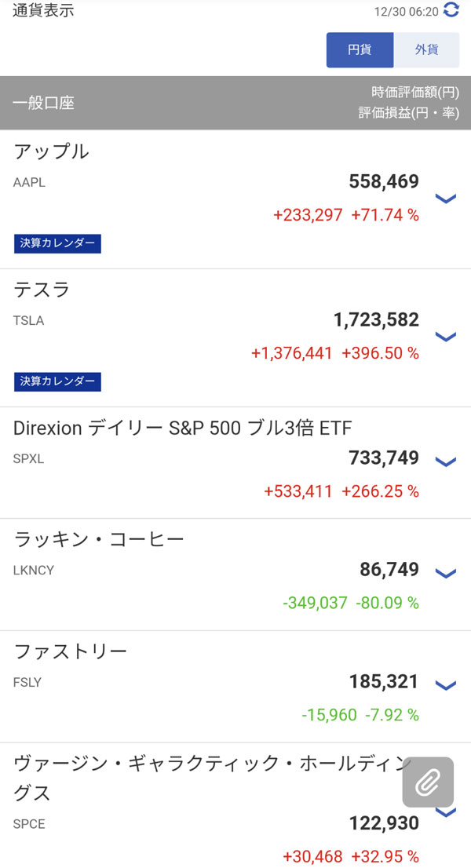Switch currency display to 円貨
471x868 pixels.
pos(360,49)
